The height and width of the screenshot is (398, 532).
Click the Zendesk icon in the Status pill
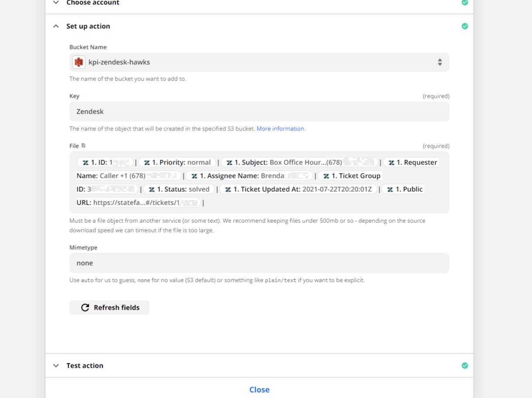point(152,190)
